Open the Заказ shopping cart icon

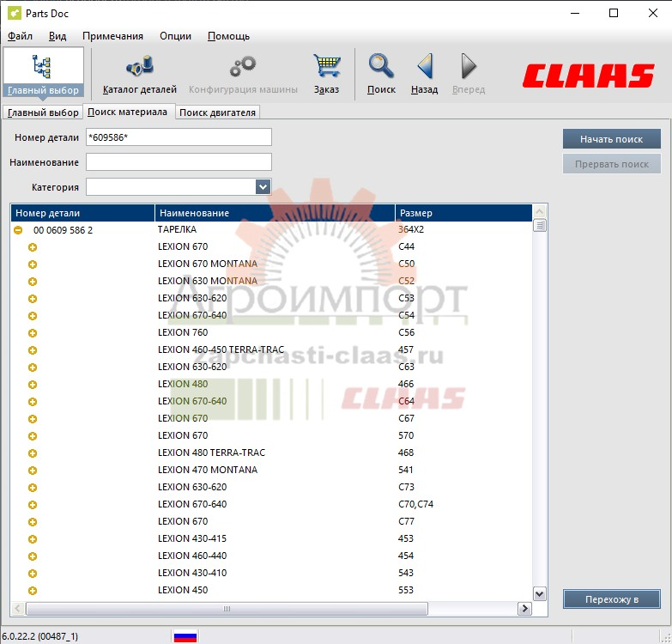pos(327,65)
